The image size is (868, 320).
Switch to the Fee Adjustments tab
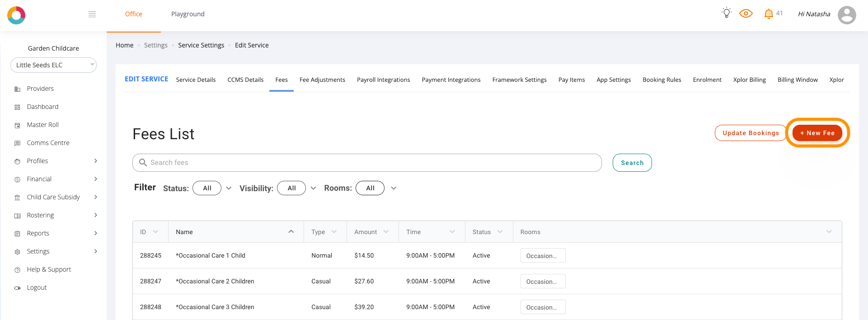click(322, 80)
